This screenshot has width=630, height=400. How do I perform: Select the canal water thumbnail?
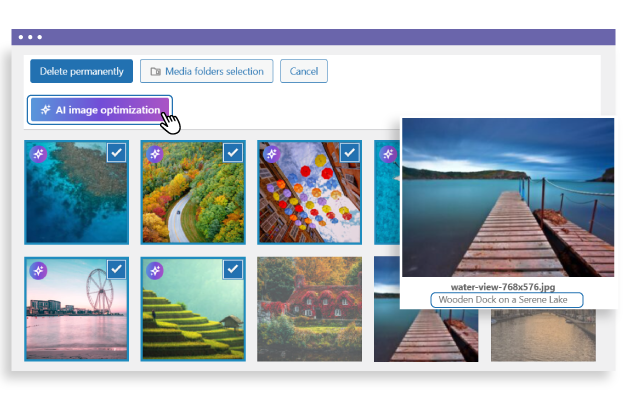click(x=543, y=335)
